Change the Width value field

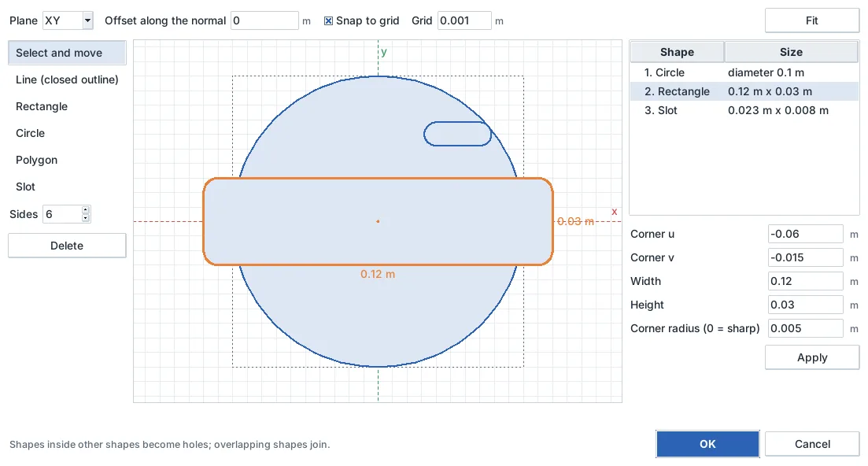[806, 281]
